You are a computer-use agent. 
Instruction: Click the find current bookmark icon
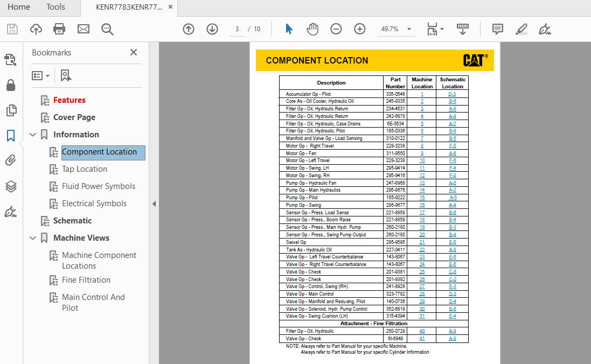point(66,76)
